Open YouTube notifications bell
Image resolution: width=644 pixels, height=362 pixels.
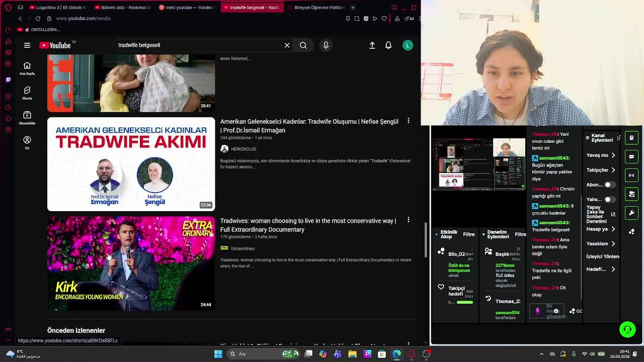(388, 45)
